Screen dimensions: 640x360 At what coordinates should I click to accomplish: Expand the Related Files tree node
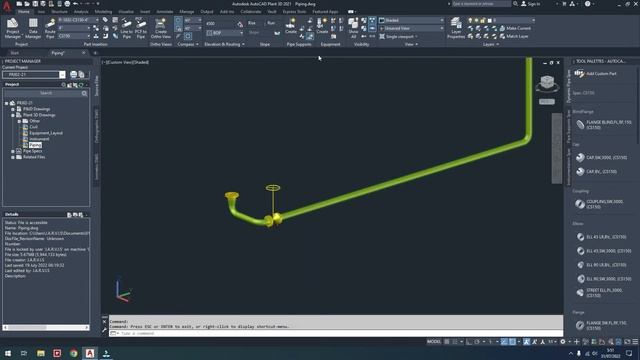tap(13, 157)
